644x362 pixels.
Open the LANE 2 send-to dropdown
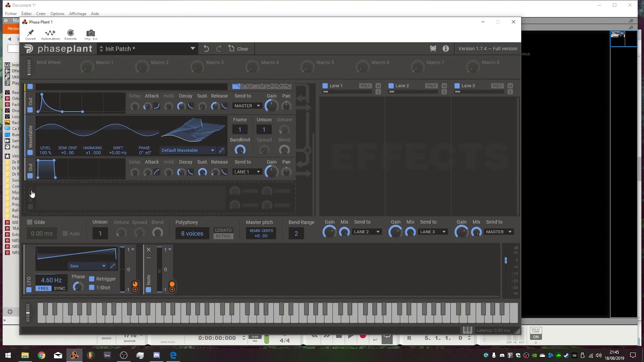(x=367, y=232)
